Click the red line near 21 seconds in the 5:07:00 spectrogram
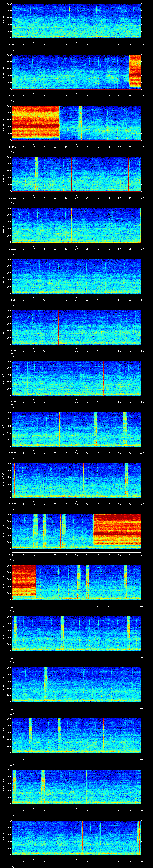The width and height of the screenshot is (153, 868). pyautogui.click(x=59, y=327)
